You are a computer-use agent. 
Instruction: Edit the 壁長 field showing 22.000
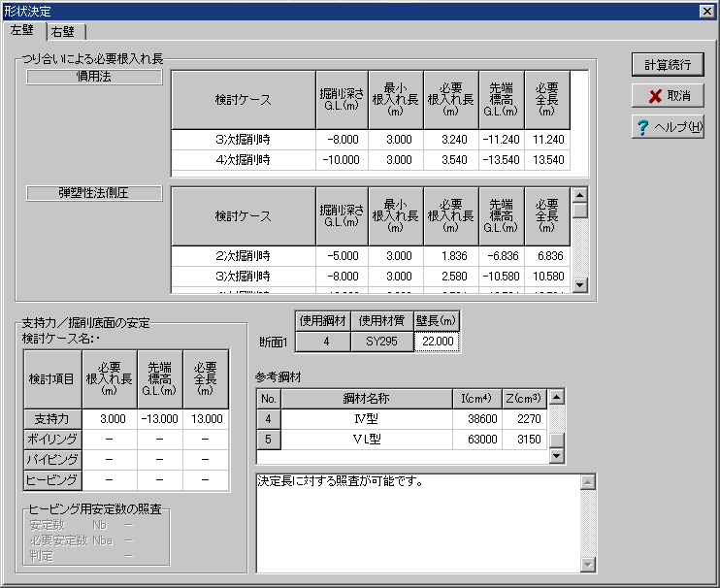click(x=436, y=342)
